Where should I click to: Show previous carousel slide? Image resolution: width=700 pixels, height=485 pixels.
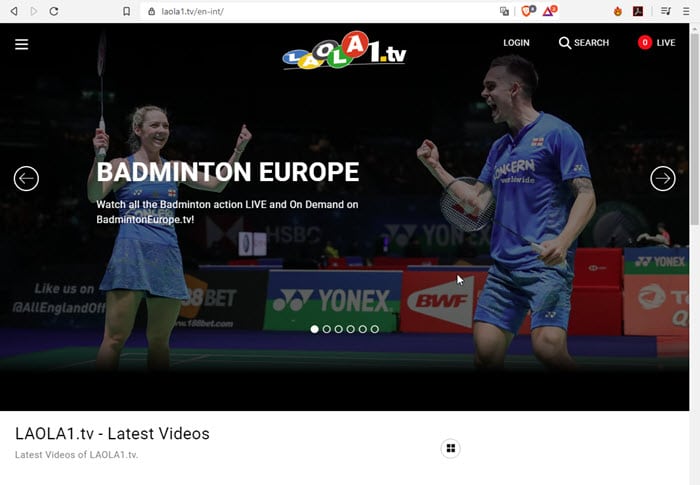click(x=26, y=179)
